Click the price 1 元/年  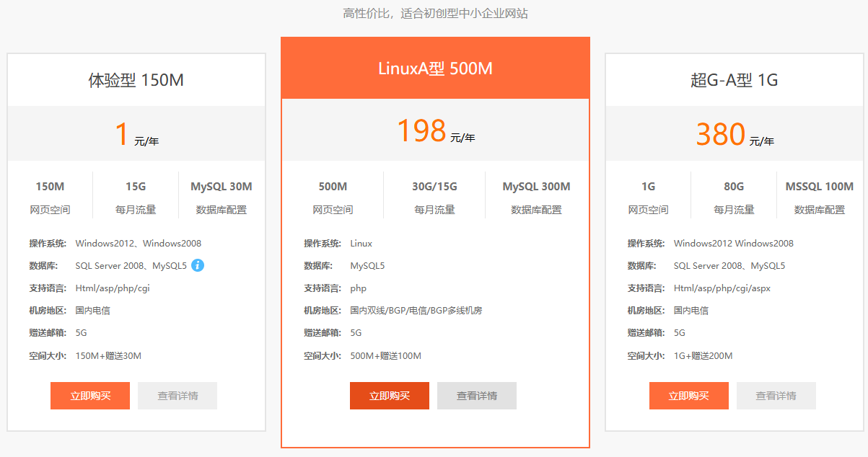[x=133, y=133]
